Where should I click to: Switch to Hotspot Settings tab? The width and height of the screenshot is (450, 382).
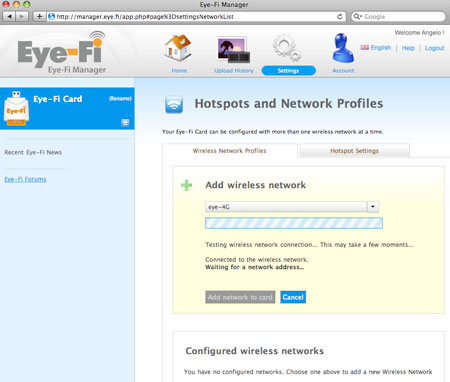pyautogui.click(x=354, y=151)
